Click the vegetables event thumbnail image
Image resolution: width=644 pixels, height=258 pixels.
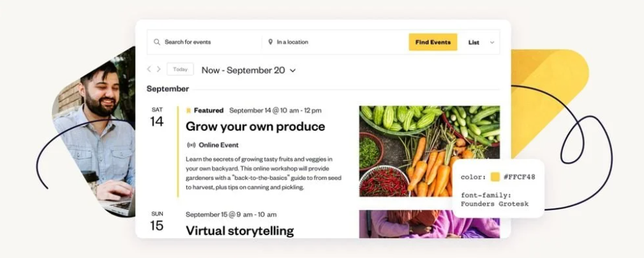[429, 151]
